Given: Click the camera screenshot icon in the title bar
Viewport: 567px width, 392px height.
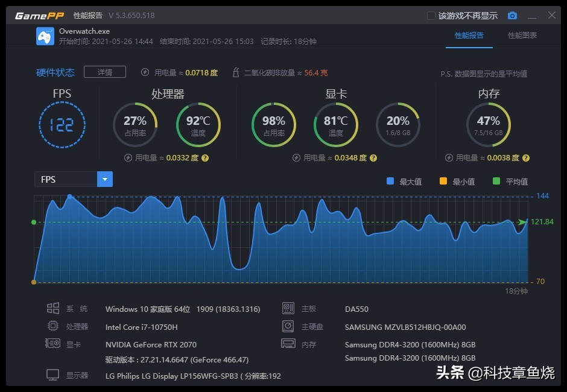Looking at the screenshot, I should point(512,16).
